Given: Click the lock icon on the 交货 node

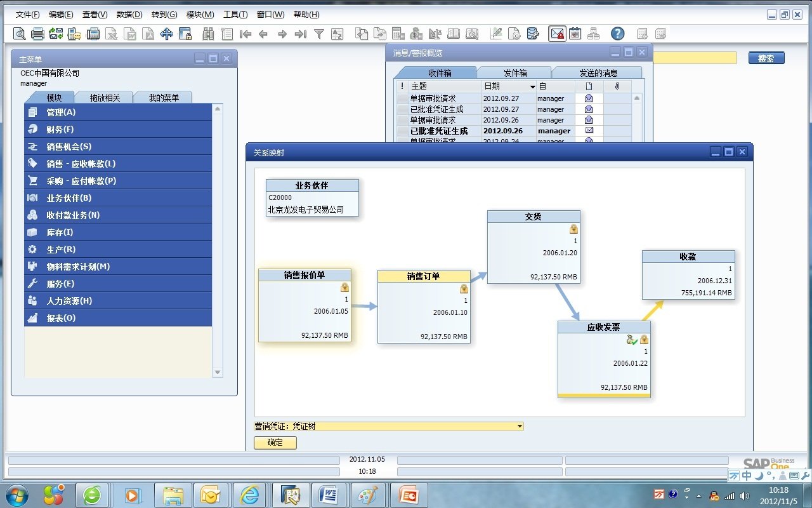Looking at the screenshot, I should click(574, 229).
